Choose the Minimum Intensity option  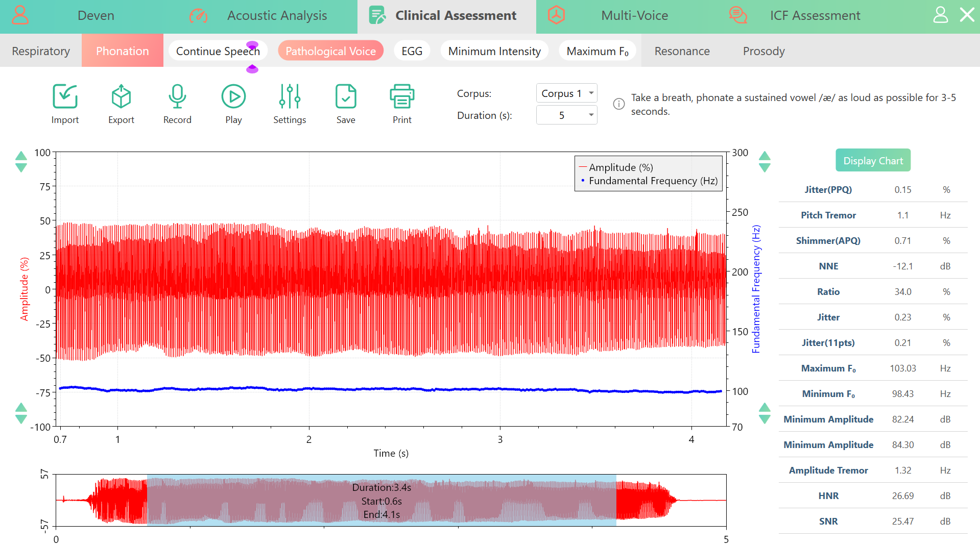(494, 51)
